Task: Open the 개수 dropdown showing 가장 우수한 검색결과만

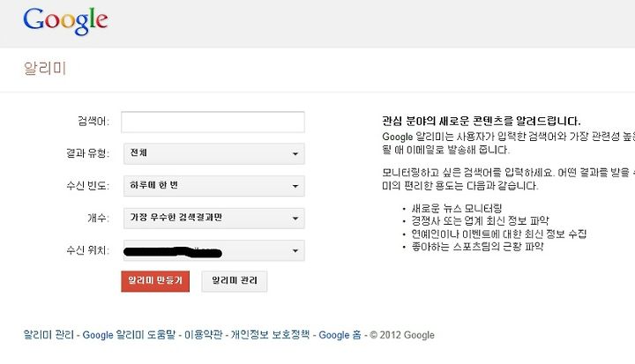Action: click(x=213, y=219)
